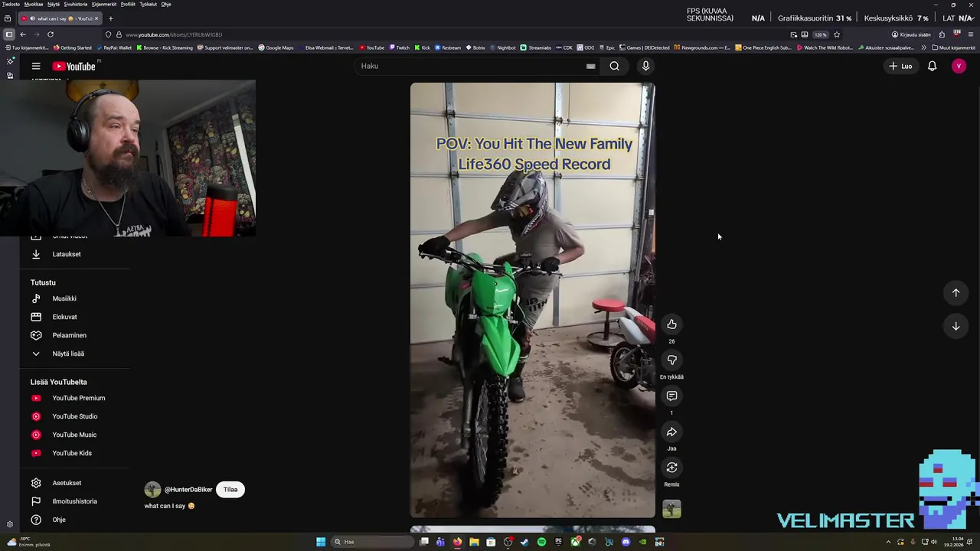Submit search with magnifying glass button
980x551 pixels.
(x=614, y=66)
